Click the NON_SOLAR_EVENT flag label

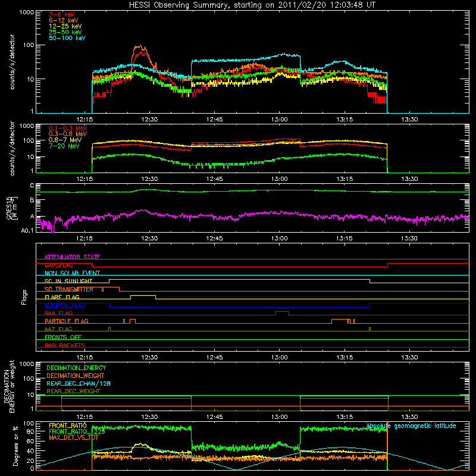point(72,273)
